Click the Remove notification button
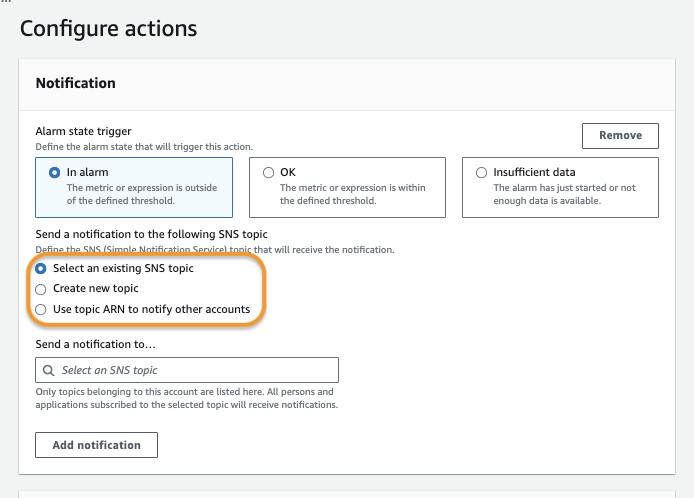Viewport: 694px width, 498px height. (x=620, y=135)
